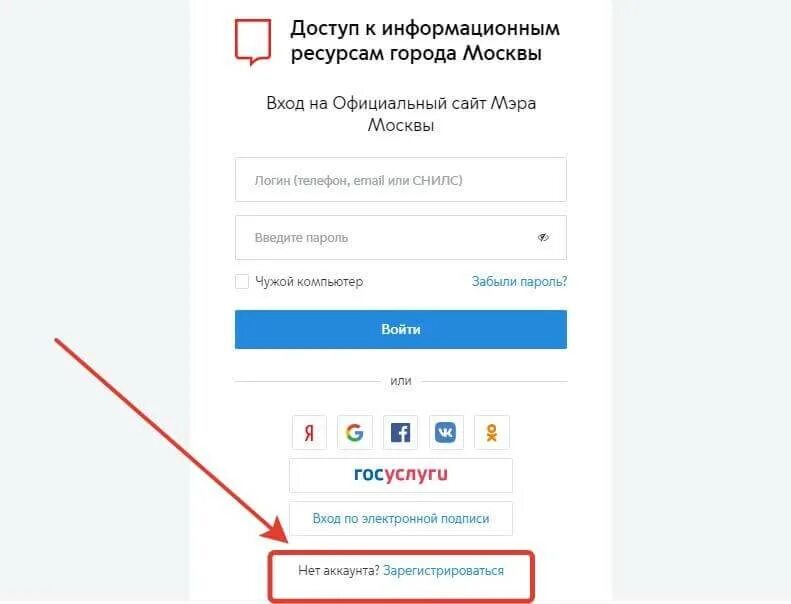Image resolution: width=791 pixels, height=604 pixels.
Task: Click the Нет аккаунта? text
Action: coord(338,571)
